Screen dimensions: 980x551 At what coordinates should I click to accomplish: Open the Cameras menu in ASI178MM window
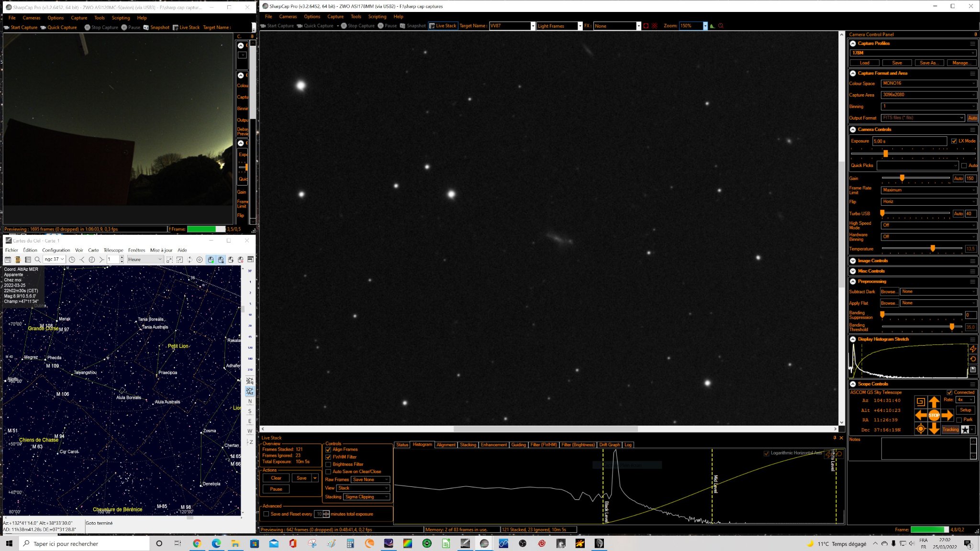288,16
